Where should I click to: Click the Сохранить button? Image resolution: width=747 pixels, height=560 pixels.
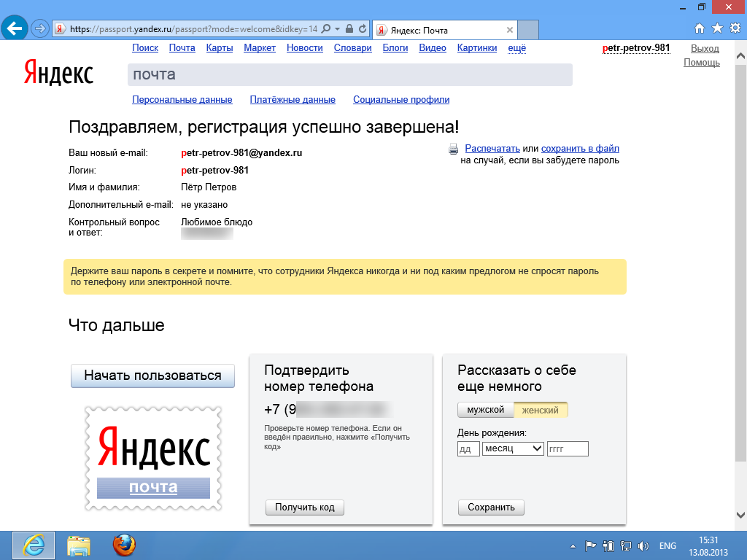click(x=491, y=507)
